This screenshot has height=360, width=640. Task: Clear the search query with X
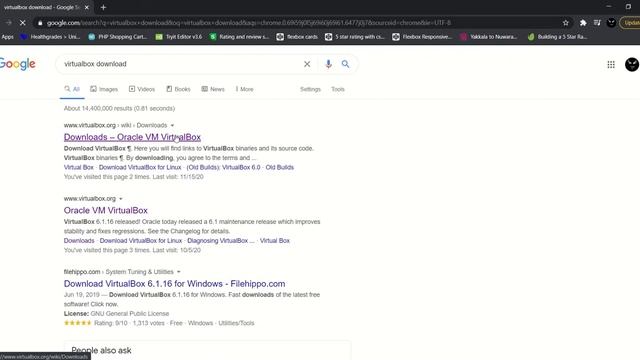click(x=307, y=64)
